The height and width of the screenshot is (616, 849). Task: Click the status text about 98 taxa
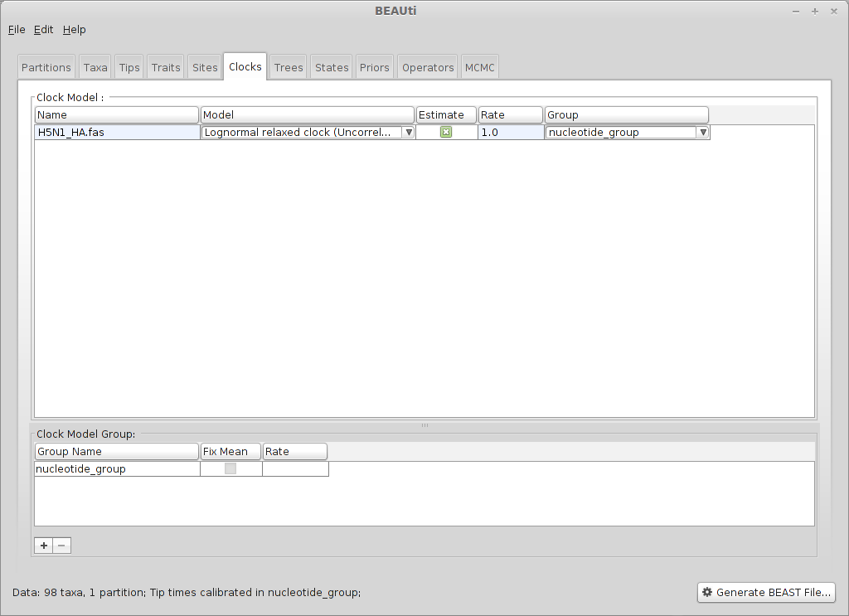click(x=187, y=592)
